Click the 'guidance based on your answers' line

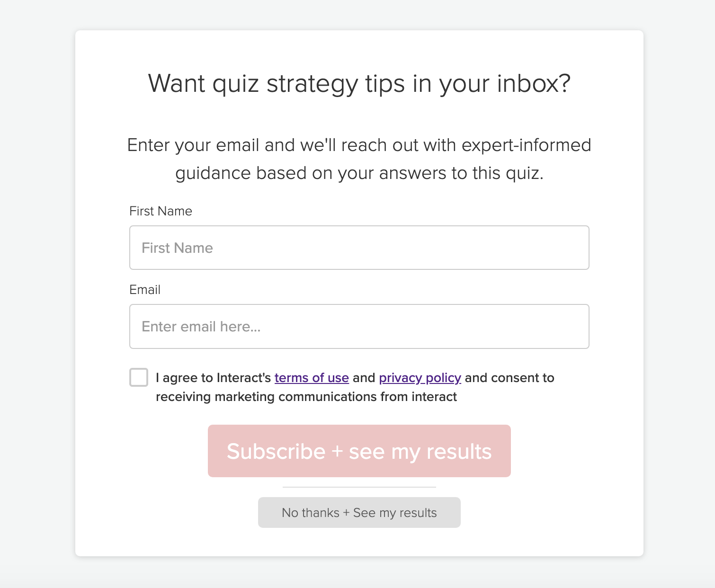pyautogui.click(x=359, y=173)
